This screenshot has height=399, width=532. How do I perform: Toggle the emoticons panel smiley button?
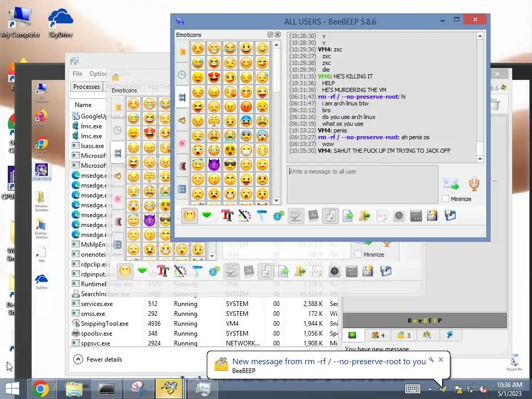tap(190, 216)
